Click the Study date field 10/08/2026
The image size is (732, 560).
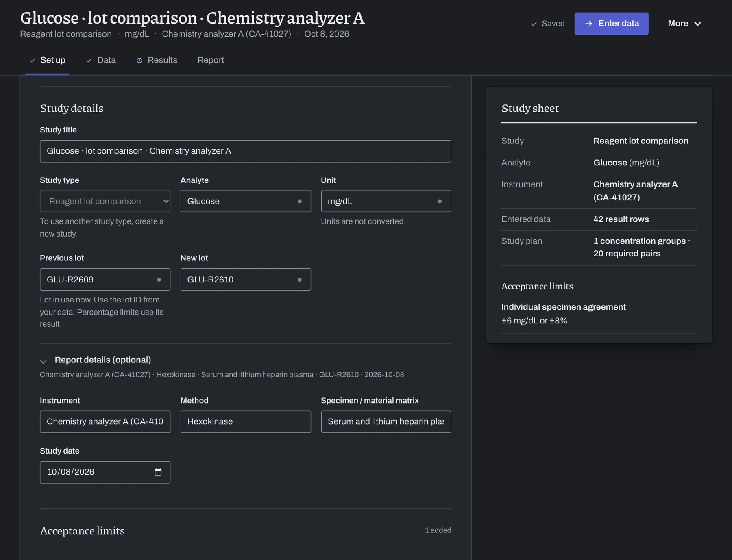click(105, 472)
